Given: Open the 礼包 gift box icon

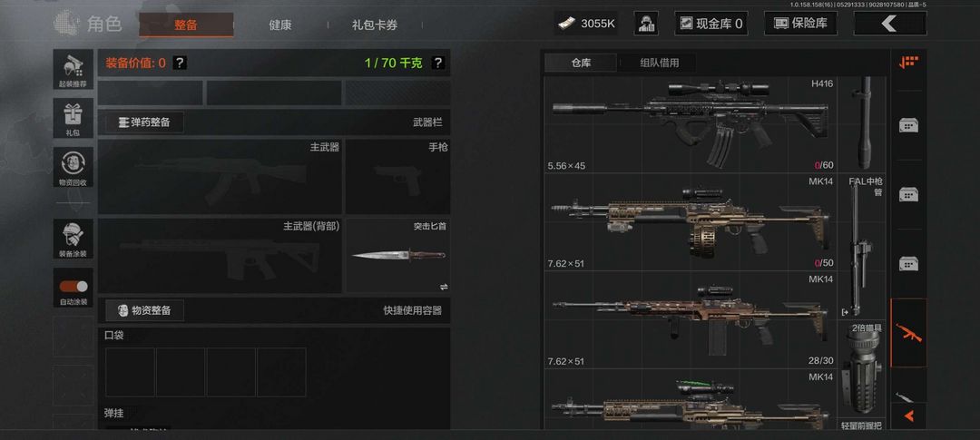Looking at the screenshot, I should pyautogui.click(x=73, y=118).
